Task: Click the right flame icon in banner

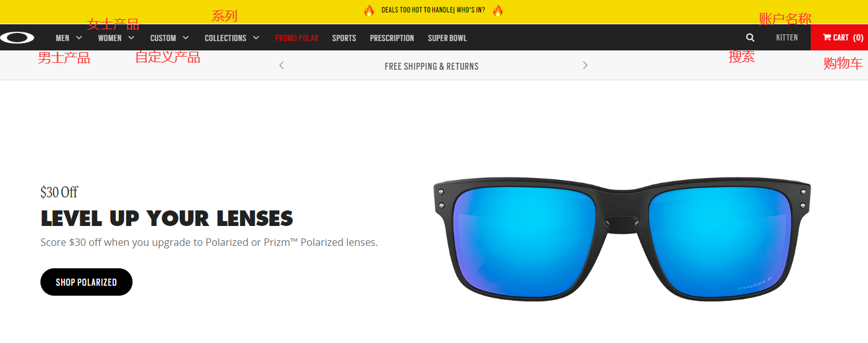Action: click(498, 11)
